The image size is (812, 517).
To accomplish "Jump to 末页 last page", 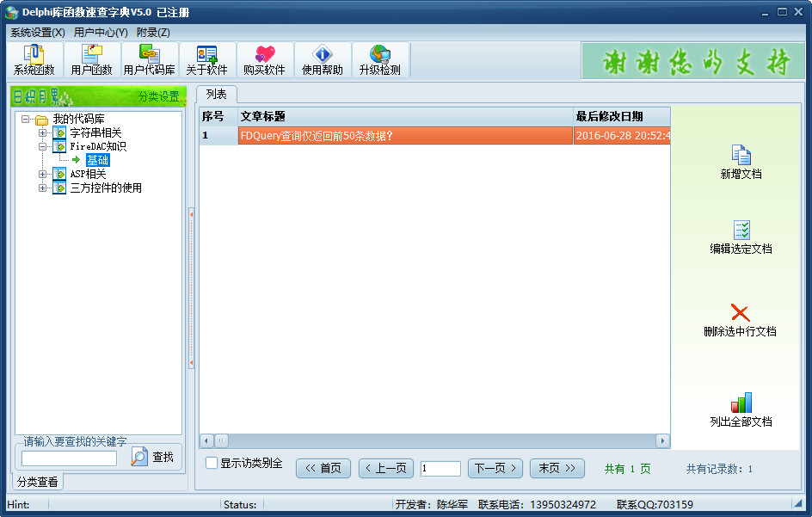I will click(x=557, y=468).
